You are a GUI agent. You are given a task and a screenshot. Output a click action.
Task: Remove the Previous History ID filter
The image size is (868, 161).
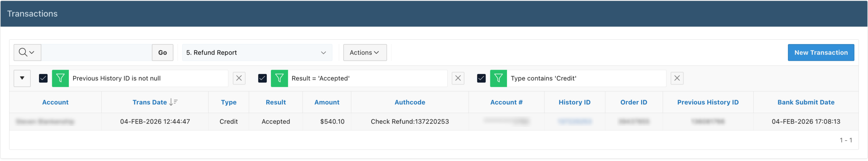point(239,78)
